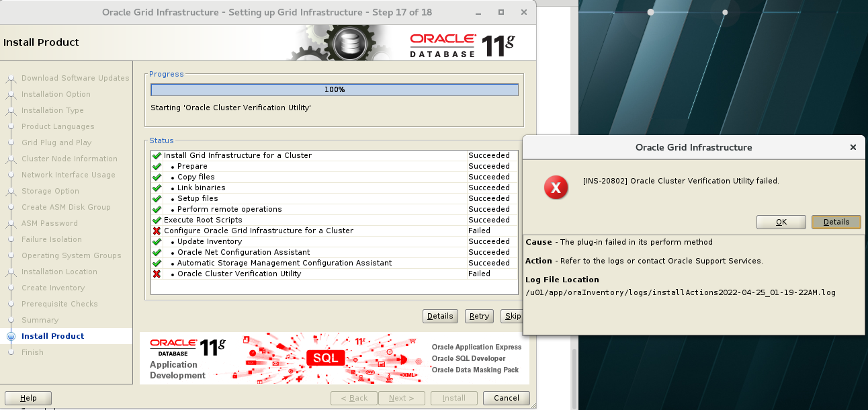
Task: Maximize the Oracle Grid Infrastructure installer window
Action: (501, 12)
